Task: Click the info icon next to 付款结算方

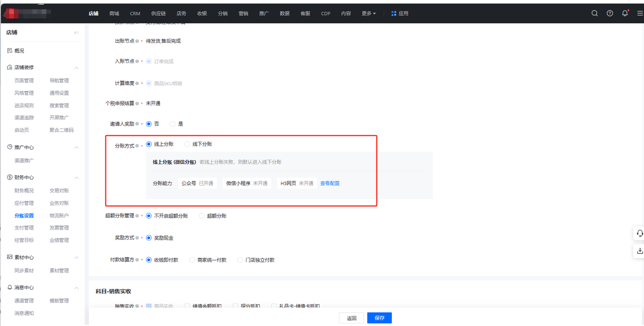Action: [x=137, y=260]
